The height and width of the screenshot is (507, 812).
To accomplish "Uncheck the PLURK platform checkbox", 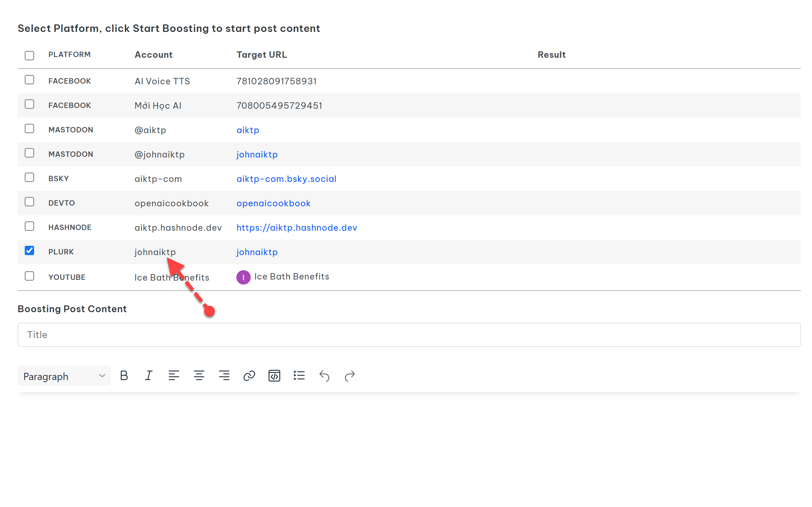I will point(29,250).
